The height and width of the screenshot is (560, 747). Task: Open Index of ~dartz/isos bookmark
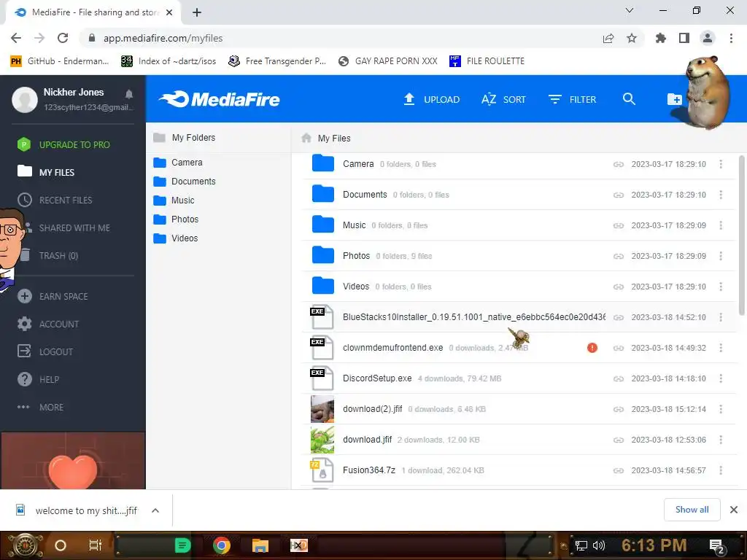(169, 61)
